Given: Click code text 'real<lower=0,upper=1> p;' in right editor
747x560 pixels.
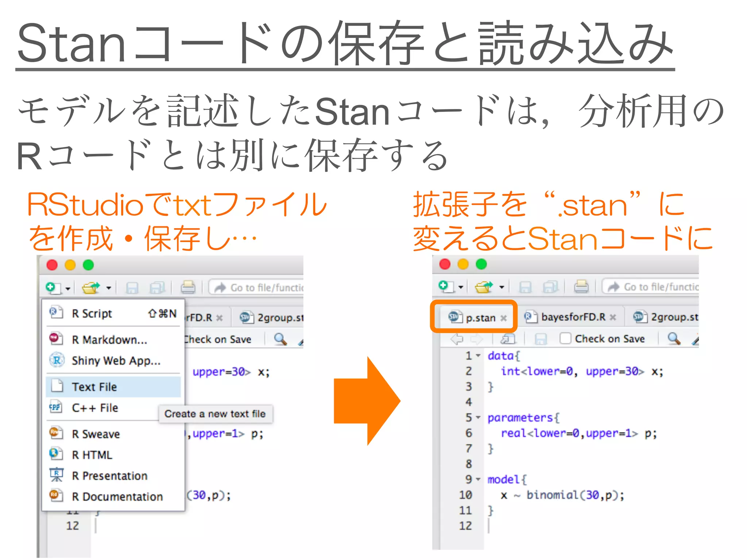Looking at the screenshot, I should [x=579, y=433].
